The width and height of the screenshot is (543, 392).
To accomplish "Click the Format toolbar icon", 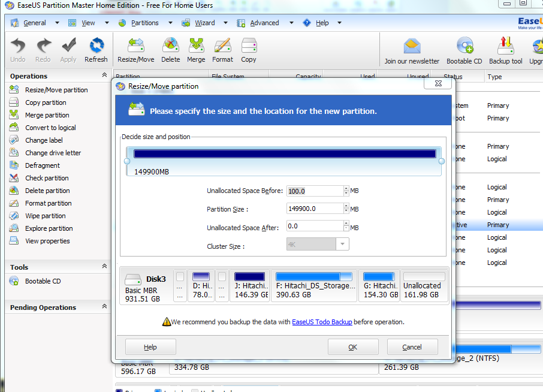I will [x=222, y=50].
